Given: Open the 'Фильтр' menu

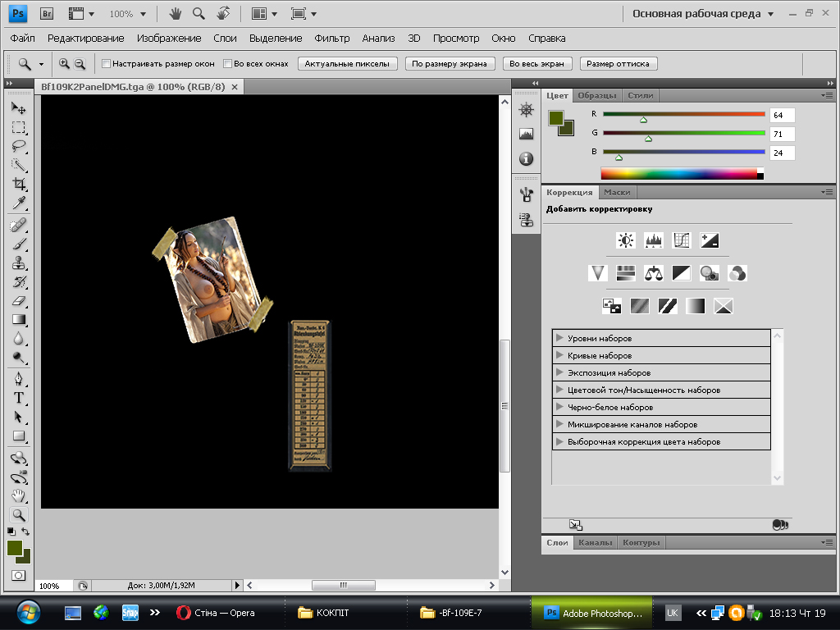Looking at the screenshot, I should tap(331, 39).
